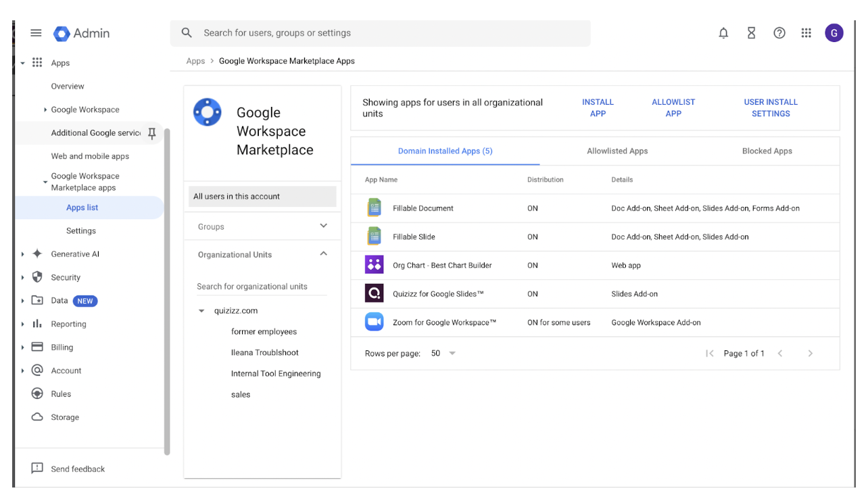Open the help question mark icon
Screen dimensions: 868x499
pos(779,33)
